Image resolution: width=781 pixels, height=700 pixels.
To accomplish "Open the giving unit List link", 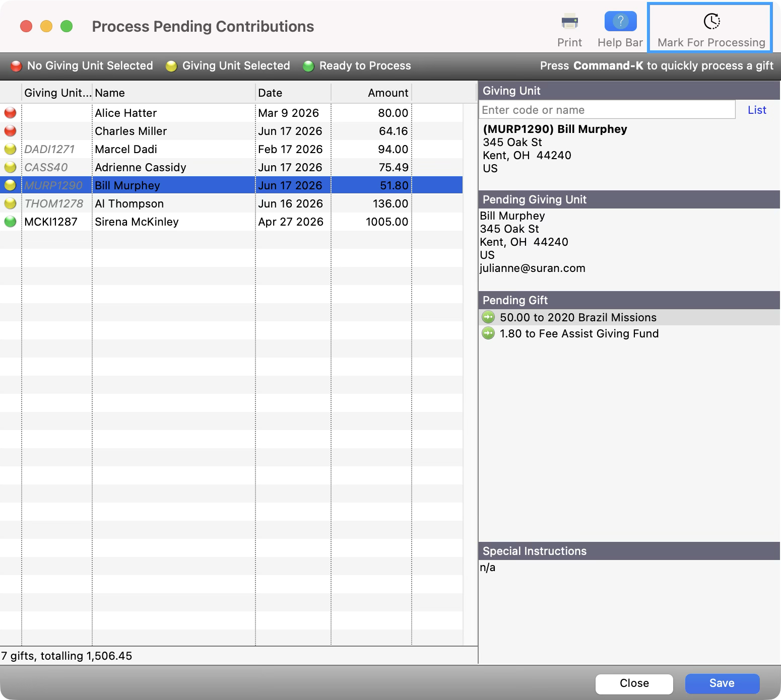I will click(757, 110).
